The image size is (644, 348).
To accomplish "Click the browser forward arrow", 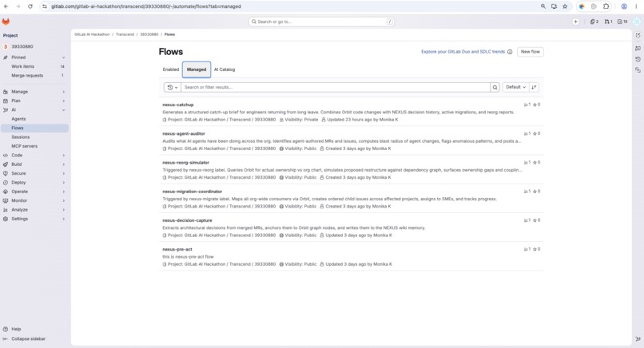I will tap(18, 6).
